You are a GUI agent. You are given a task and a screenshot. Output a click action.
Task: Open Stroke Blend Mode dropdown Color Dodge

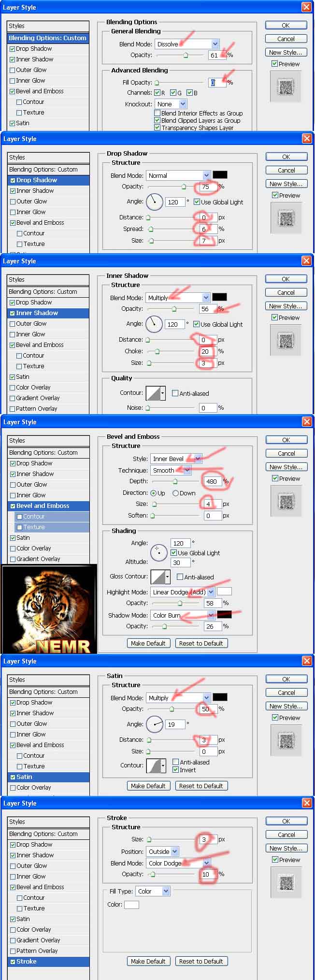(x=179, y=863)
